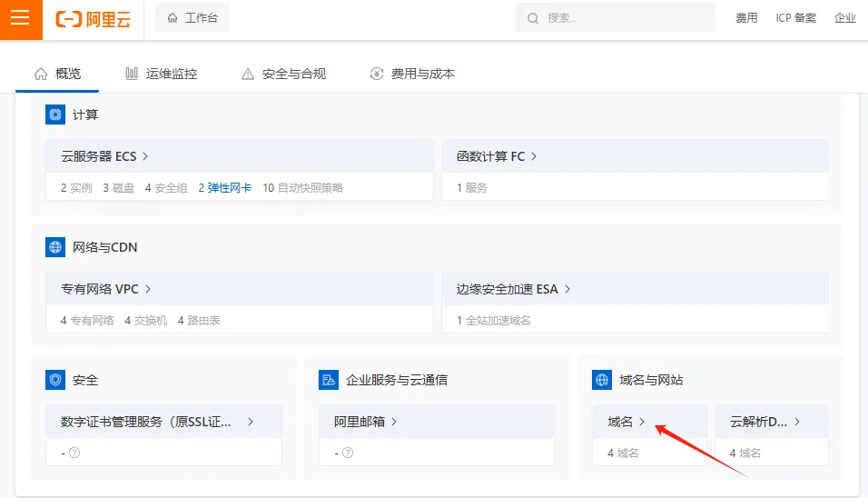Open 数字证书管理服务 card title

[146, 422]
